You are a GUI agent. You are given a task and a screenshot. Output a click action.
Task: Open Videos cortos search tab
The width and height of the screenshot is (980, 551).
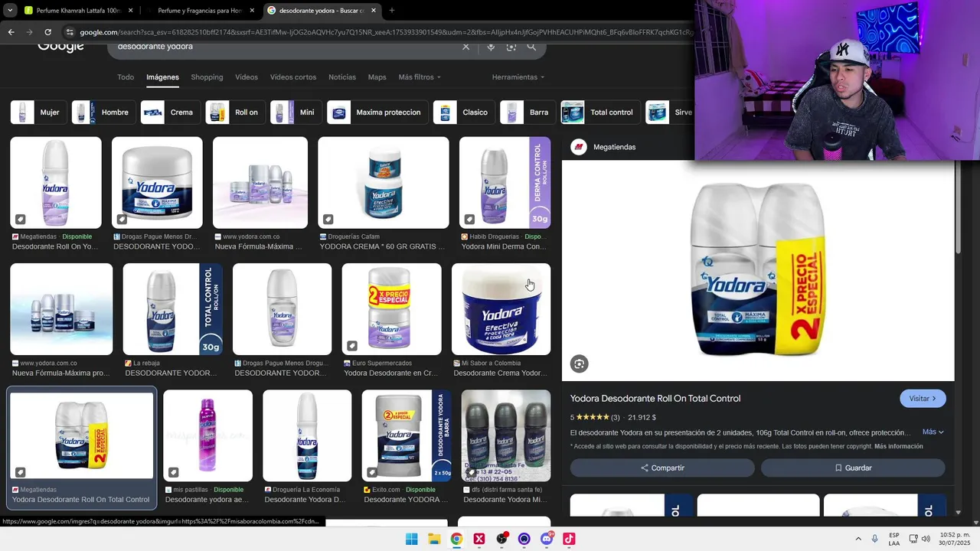[293, 77]
